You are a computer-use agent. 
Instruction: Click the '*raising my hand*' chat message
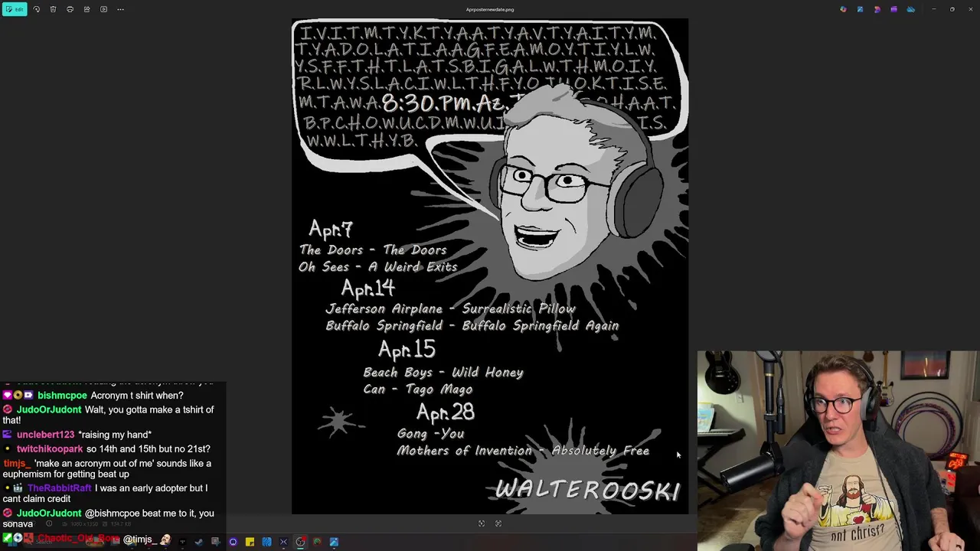click(x=115, y=435)
